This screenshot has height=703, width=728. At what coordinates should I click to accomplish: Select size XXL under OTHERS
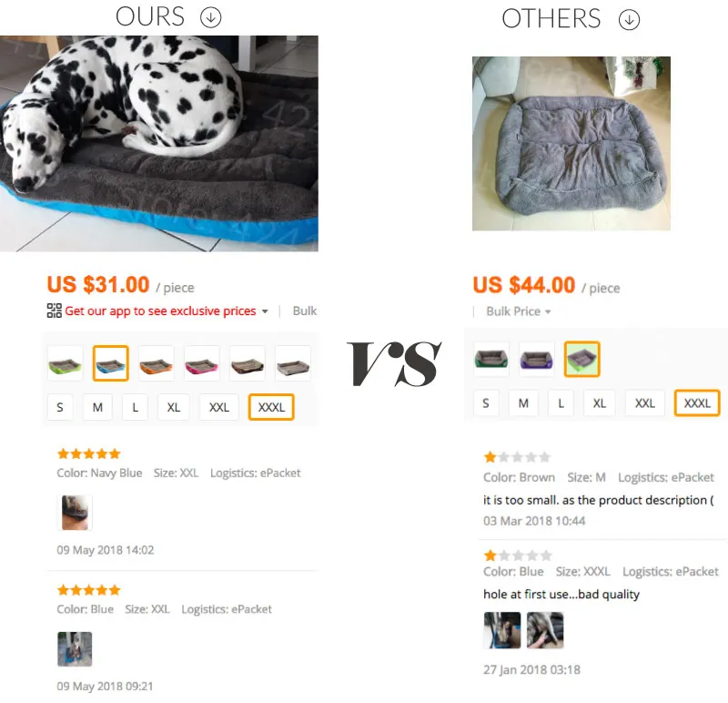point(645,402)
